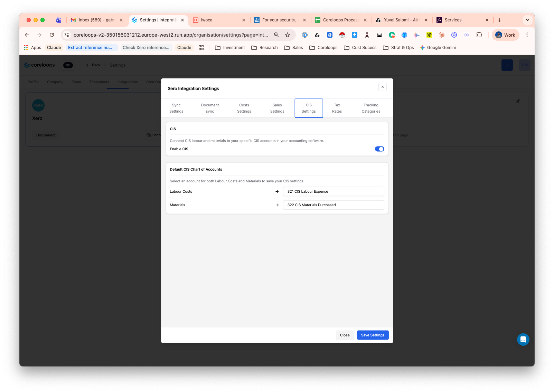Viewport: 554px width, 392px height.
Task: Switch to the Gmail Inbox tab
Action: (97, 20)
